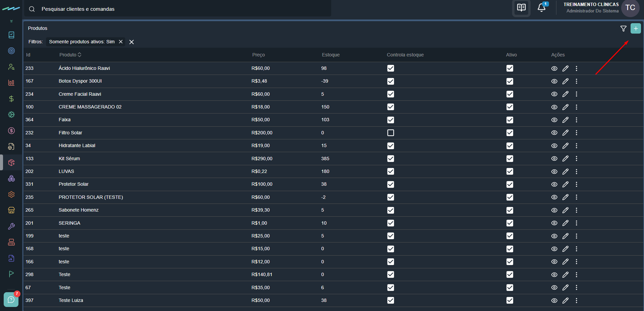This screenshot has height=311, width=644.
Task: Edit the Teste Luiza product with pencil
Action: point(565,300)
